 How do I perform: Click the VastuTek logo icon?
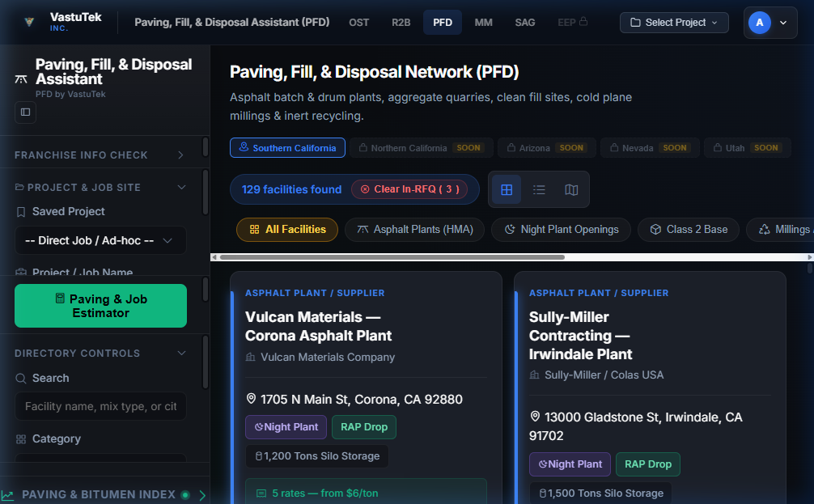click(30, 22)
